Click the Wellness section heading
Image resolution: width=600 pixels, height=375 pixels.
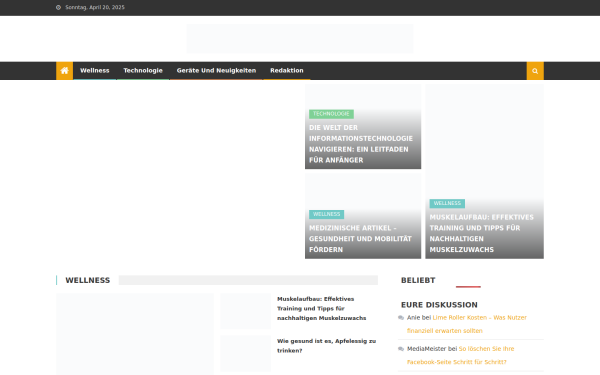click(x=88, y=280)
